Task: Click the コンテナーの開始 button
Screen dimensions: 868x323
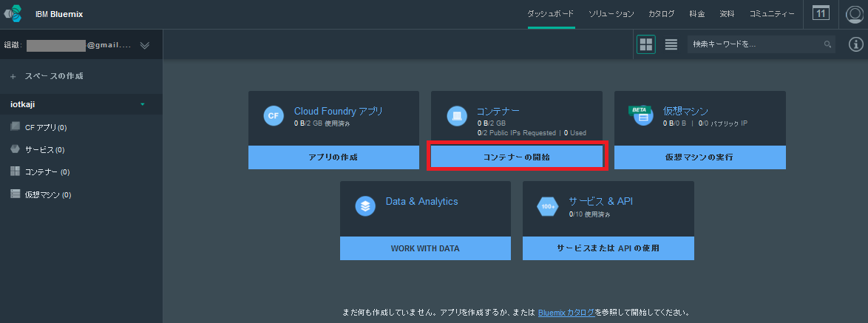Action: click(x=517, y=157)
